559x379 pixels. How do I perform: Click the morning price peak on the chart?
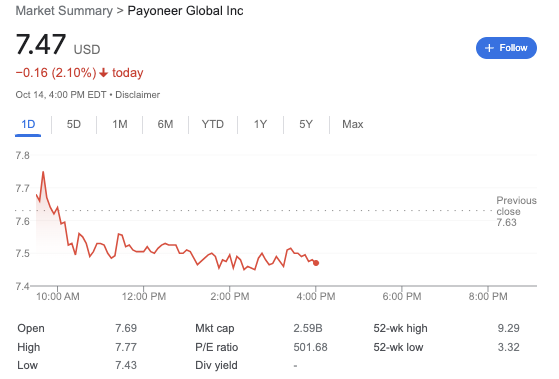(x=43, y=172)
